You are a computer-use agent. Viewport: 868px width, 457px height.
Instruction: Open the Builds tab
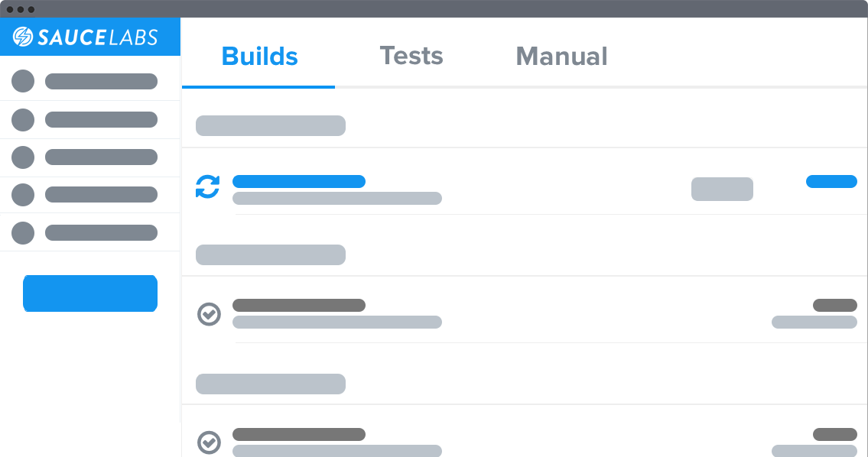click(x=259, y=57)
